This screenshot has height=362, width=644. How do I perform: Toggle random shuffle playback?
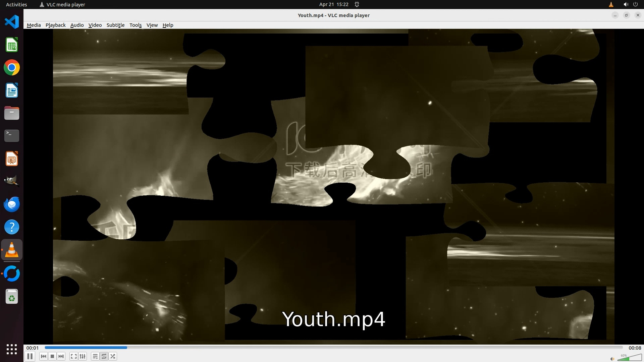tap(113, 356)
